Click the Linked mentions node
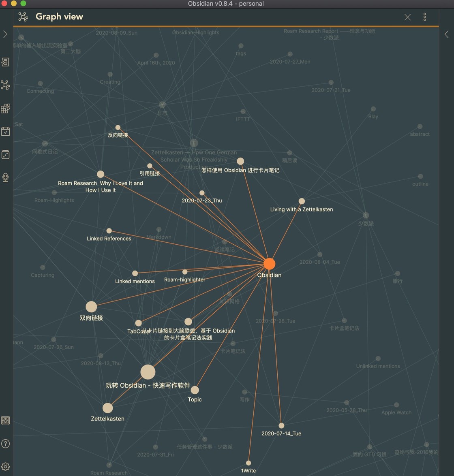 [x=135, y=273]
